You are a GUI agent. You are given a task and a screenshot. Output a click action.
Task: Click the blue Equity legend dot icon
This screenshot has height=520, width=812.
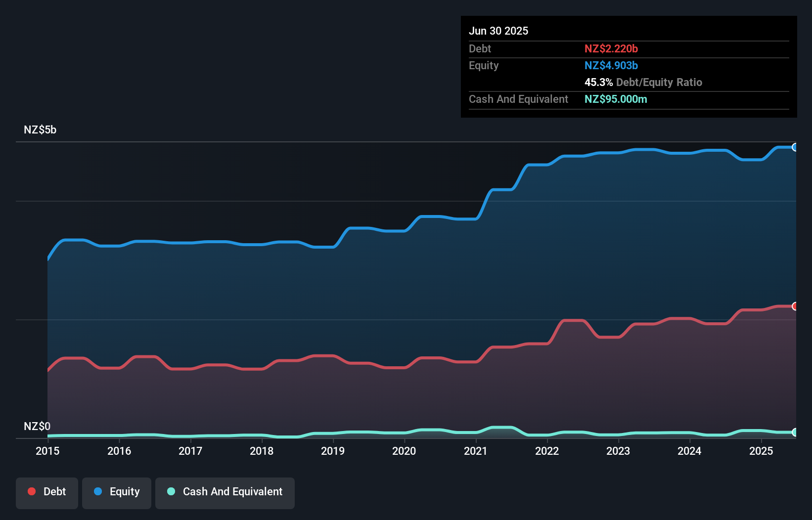coord(98,491)
